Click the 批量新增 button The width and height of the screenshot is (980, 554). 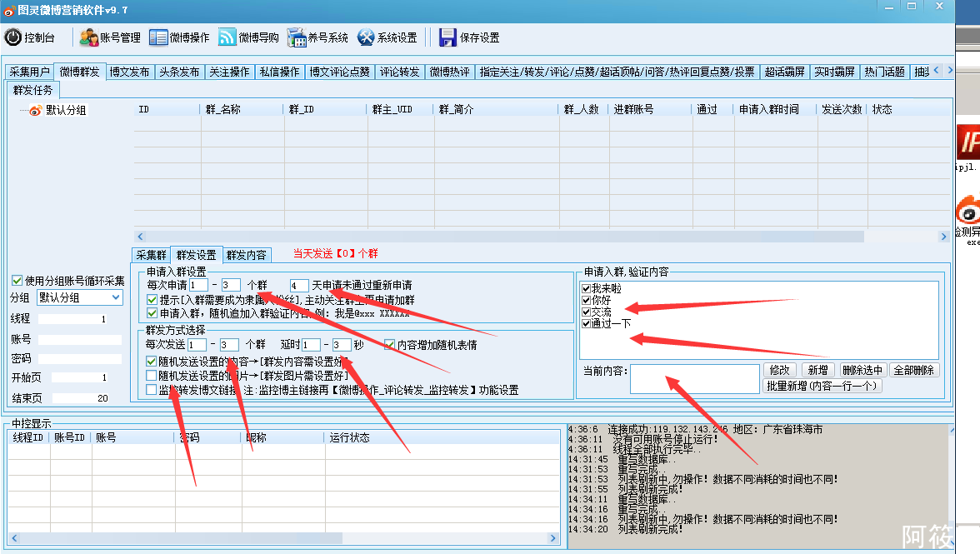pos(822,386)
